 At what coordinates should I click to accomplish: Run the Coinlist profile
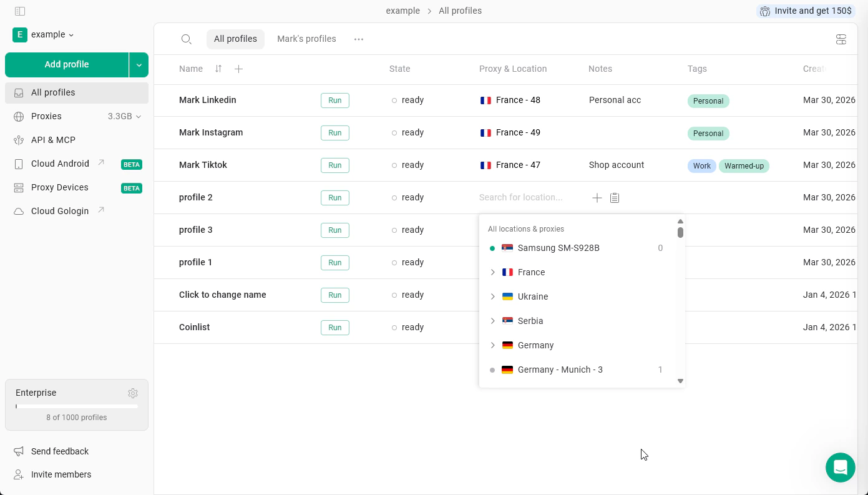(x=334, y=328)
